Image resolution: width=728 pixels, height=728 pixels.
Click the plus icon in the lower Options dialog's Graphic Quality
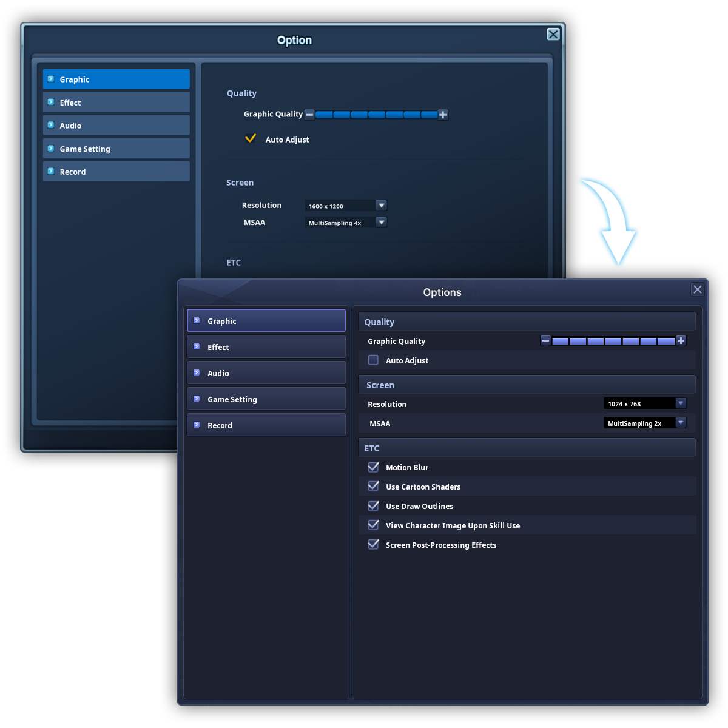click(x=681, y=341)
